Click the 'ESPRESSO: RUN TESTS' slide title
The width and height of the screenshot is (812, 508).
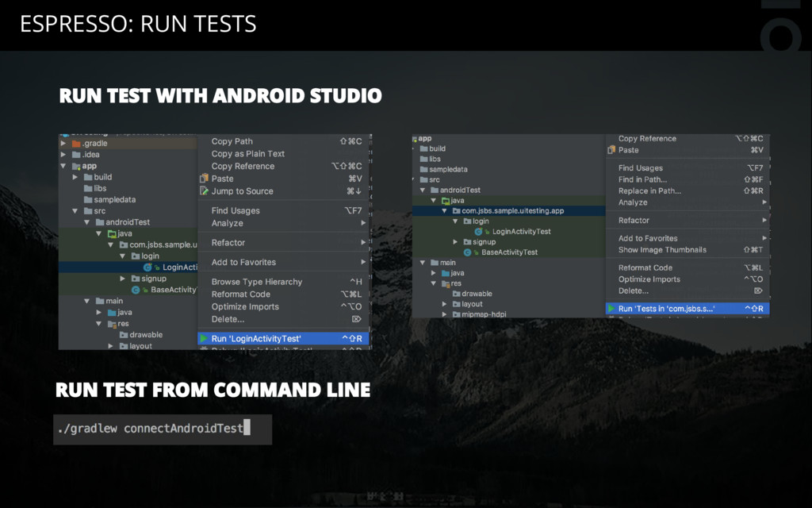pyautogui.click(x=138, y=24)
